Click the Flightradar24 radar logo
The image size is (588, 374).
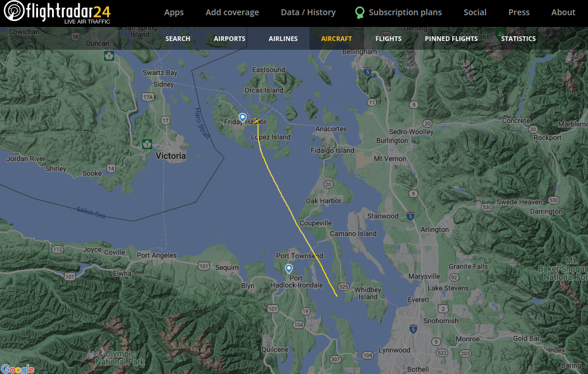(14, 11)
